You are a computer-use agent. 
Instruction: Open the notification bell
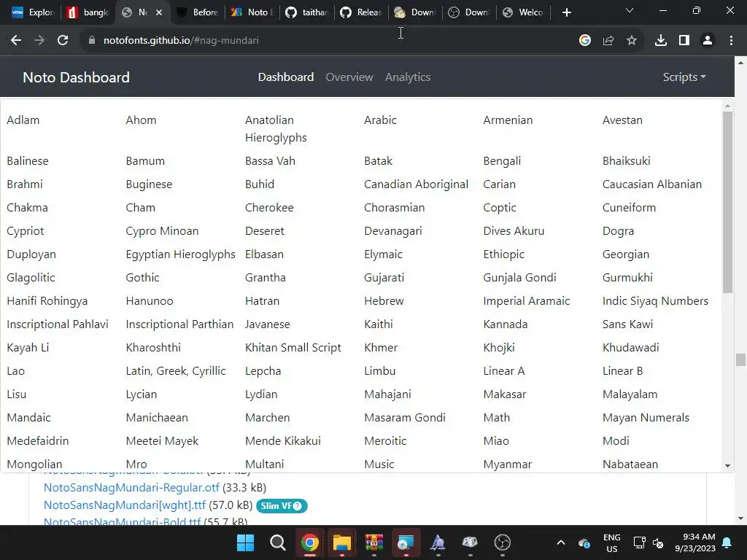point(727,542)
